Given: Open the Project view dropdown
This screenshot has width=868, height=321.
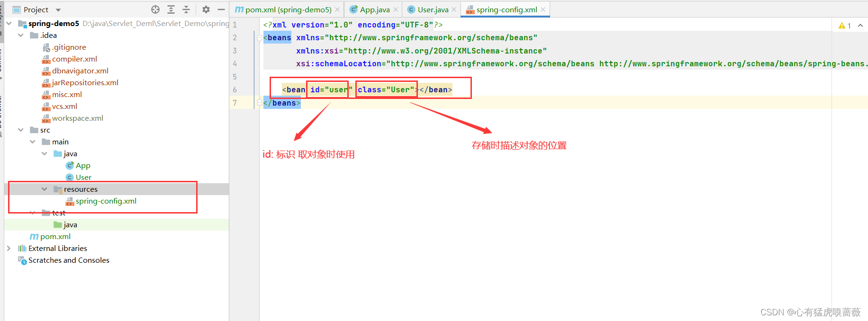Looking at the screenshot, I should coord(58,10).
